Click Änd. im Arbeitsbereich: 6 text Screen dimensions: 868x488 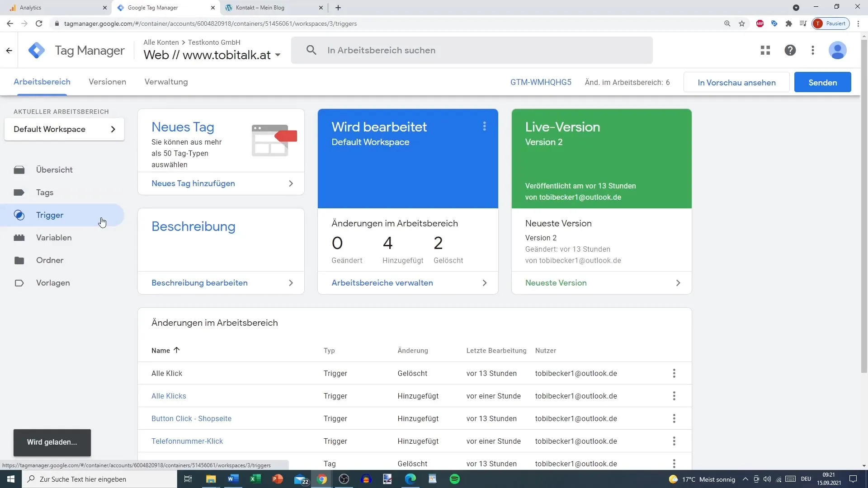627,82
